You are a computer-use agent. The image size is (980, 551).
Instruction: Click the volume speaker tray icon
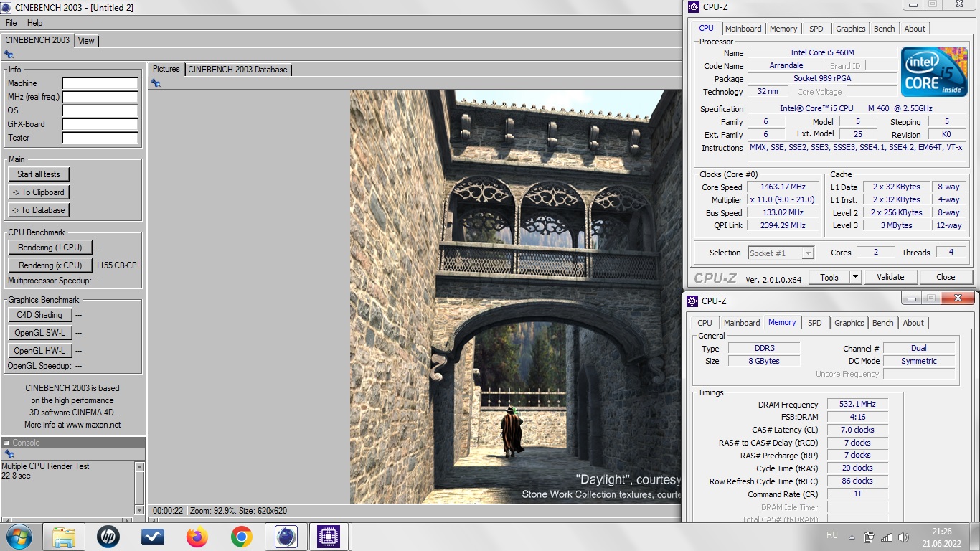(x=904, y=537)
